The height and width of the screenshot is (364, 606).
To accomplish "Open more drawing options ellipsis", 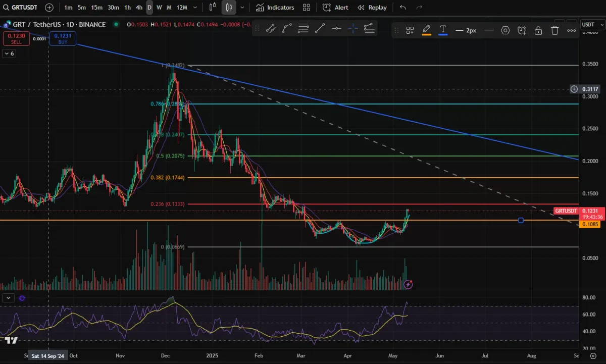I will coord(572,30).
